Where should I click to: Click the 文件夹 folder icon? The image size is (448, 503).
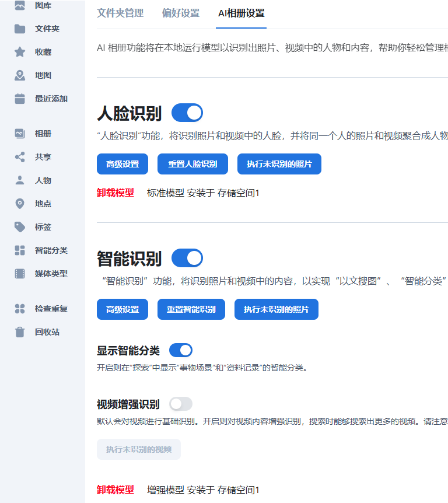click(x=20, y=29)
